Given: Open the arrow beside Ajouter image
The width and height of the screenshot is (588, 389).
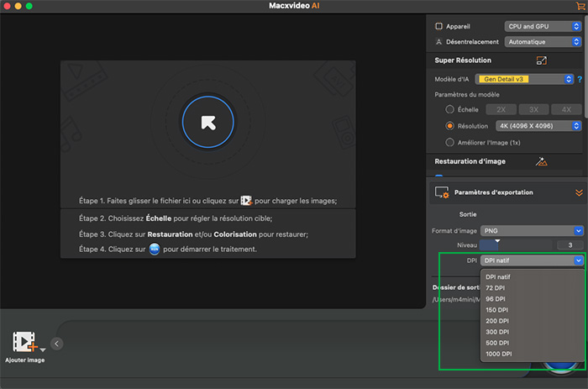Looking at the screenshot, I should tap(43, 350).
